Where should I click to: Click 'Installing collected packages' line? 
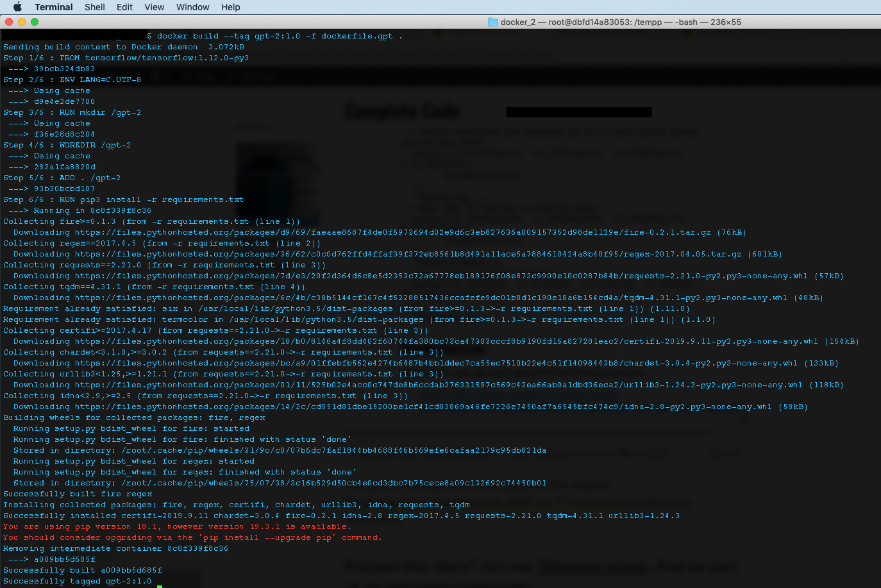click(x=237, y=505)
